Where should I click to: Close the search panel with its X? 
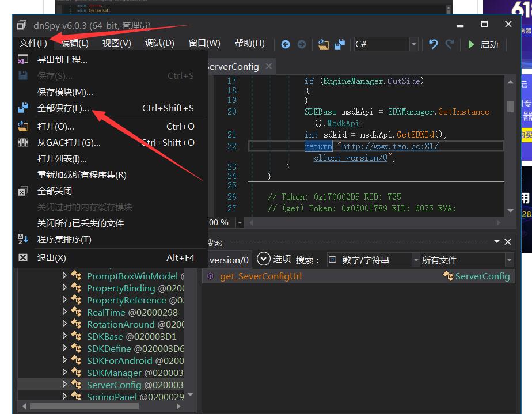tap(508, 242)
